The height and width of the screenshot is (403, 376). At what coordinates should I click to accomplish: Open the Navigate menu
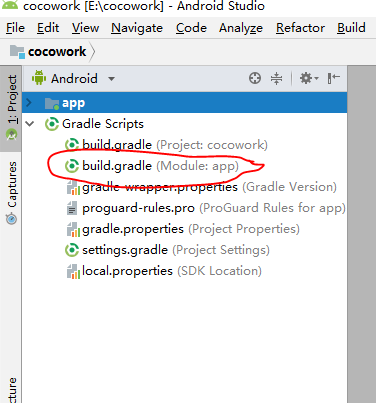[137, 28]
